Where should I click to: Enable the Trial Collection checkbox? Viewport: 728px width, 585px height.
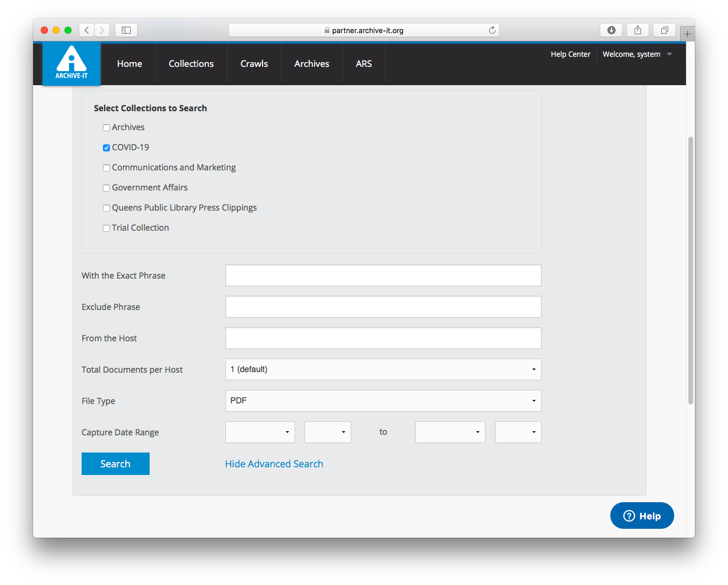coord(106,228)
